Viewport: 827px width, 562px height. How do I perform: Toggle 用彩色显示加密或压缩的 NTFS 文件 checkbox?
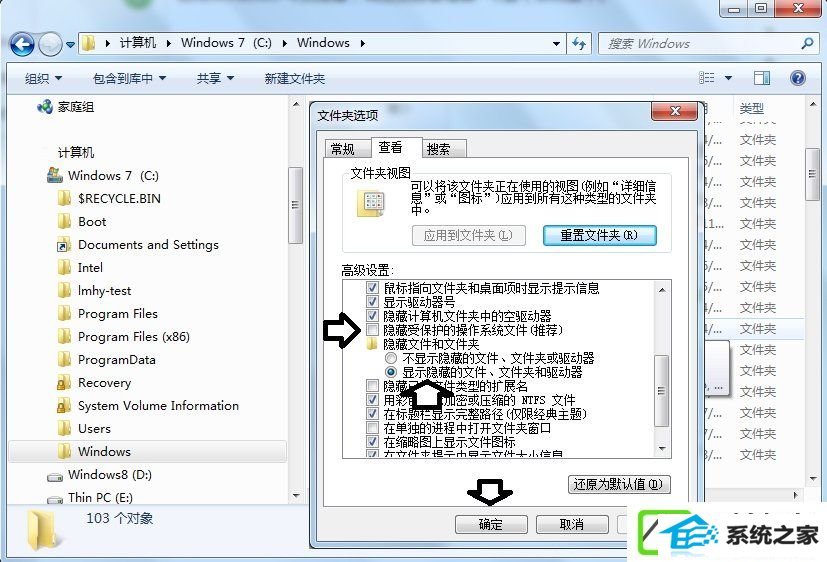[x=372, y=400]
